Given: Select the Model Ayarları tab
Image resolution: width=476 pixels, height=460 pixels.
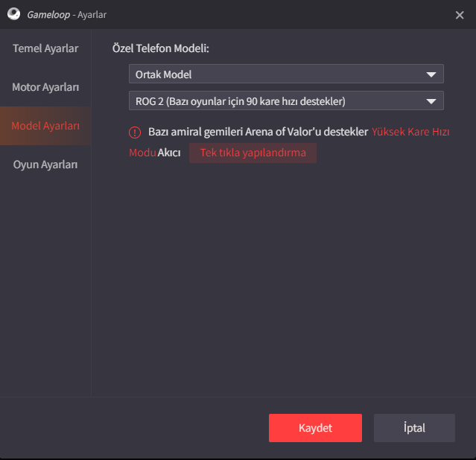Looking at the screenshot, I should (x=45, y=126).
